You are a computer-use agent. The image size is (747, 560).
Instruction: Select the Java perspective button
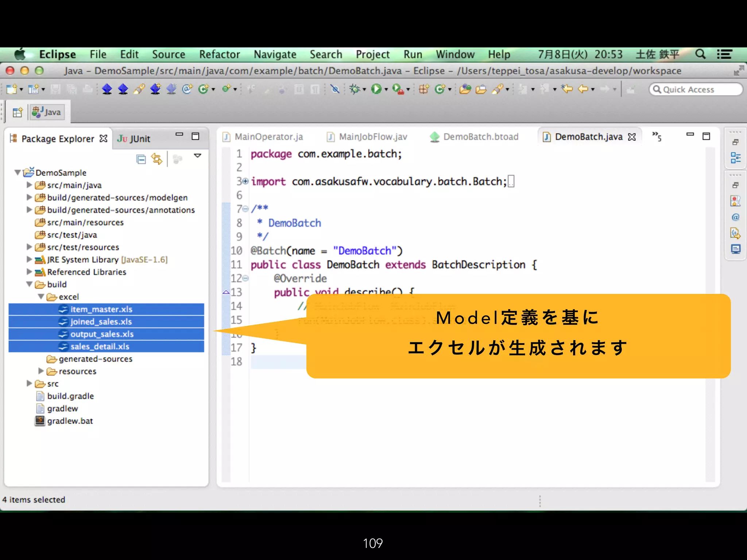[x=47, y=112]
